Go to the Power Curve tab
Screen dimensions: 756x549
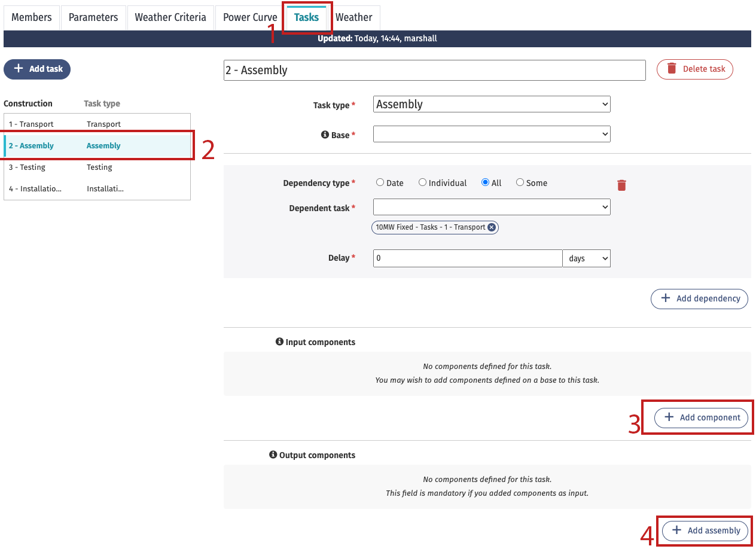coord(250,17)
